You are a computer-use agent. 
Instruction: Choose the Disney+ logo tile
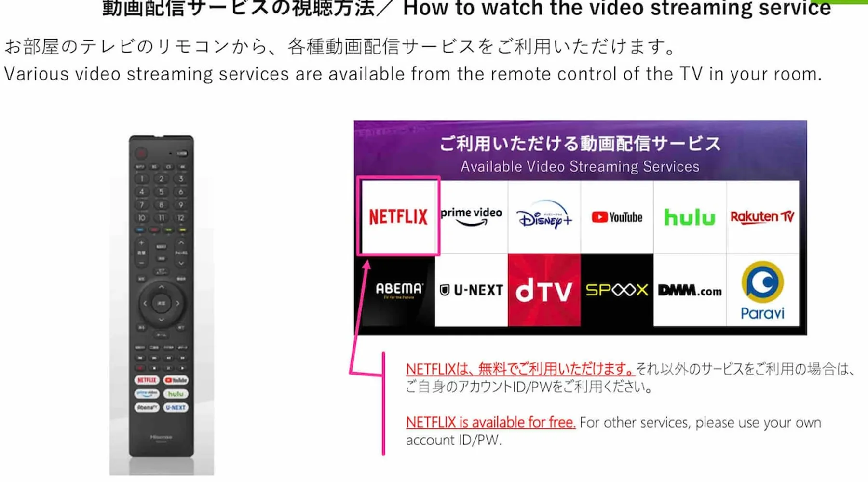pyautogui.click(x=544, y=216)
